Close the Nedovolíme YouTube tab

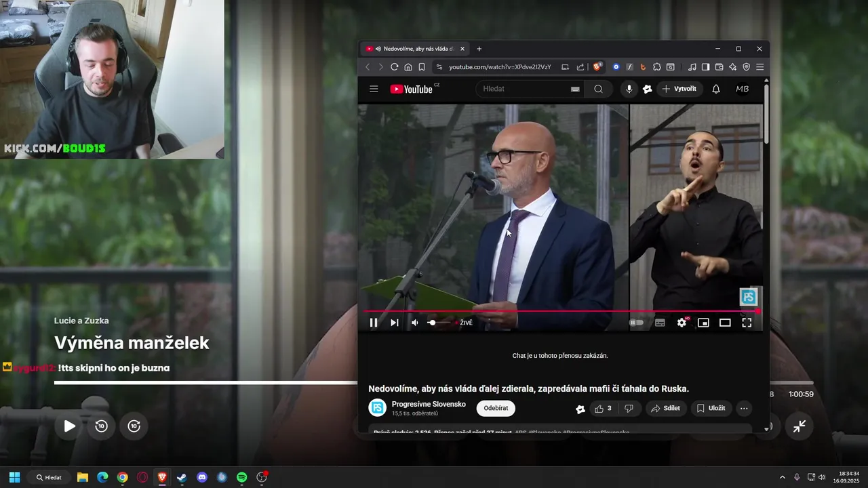462,49
